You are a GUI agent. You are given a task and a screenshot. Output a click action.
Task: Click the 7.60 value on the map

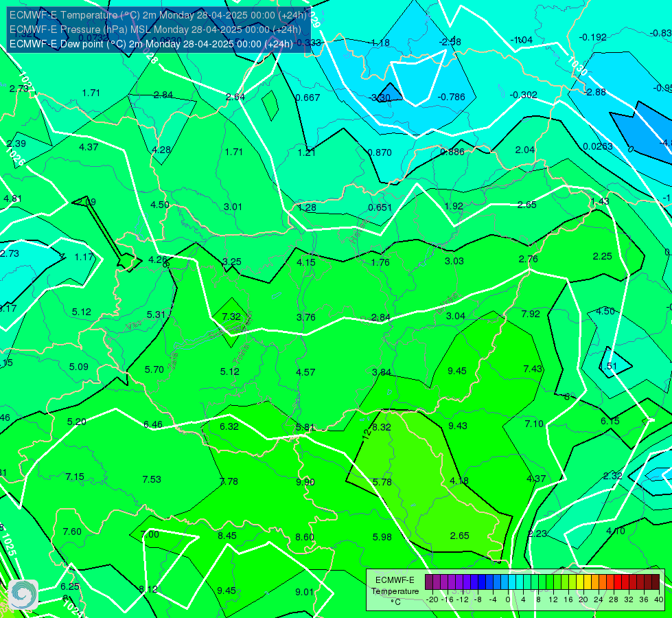72,531
